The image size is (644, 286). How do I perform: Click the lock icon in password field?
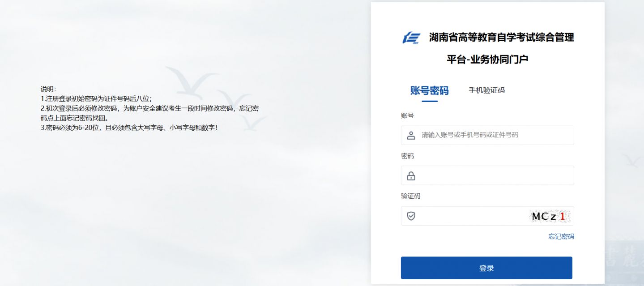(411, 175)
